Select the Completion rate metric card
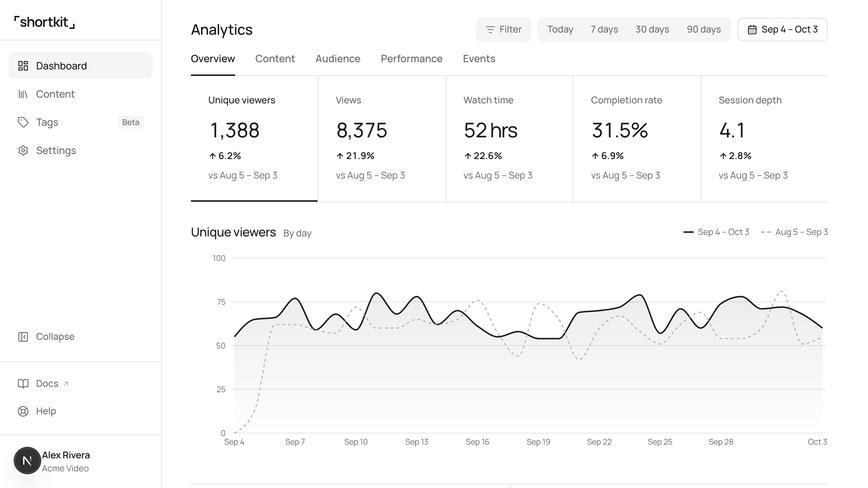The width and height of the screenshot is (868, 488). click(x=637, y=138)
